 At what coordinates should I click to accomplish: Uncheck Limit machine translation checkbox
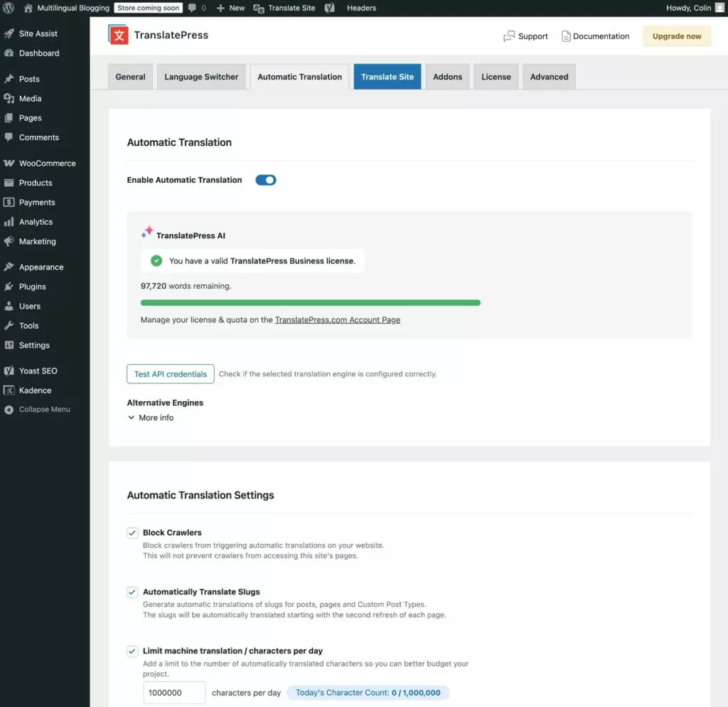132,651
